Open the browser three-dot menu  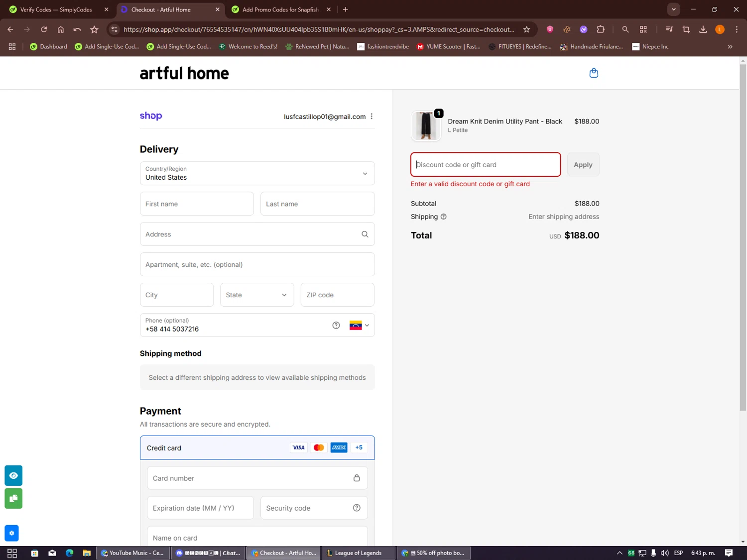tap(737, 29)
